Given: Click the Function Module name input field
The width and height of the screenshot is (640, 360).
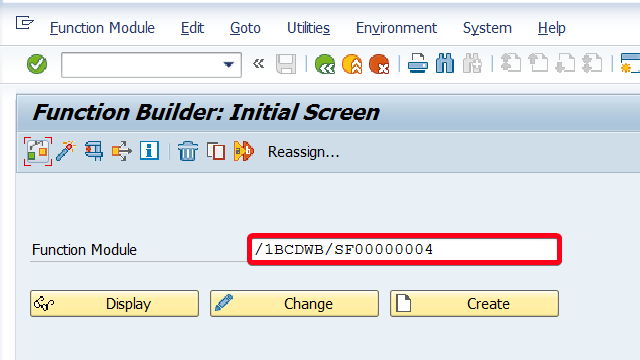Looking at the screenshot, I should tap(404, 249).
